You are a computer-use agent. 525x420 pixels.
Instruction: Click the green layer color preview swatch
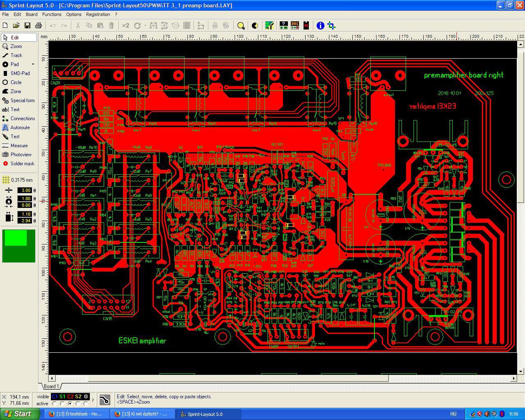point(19,246)
